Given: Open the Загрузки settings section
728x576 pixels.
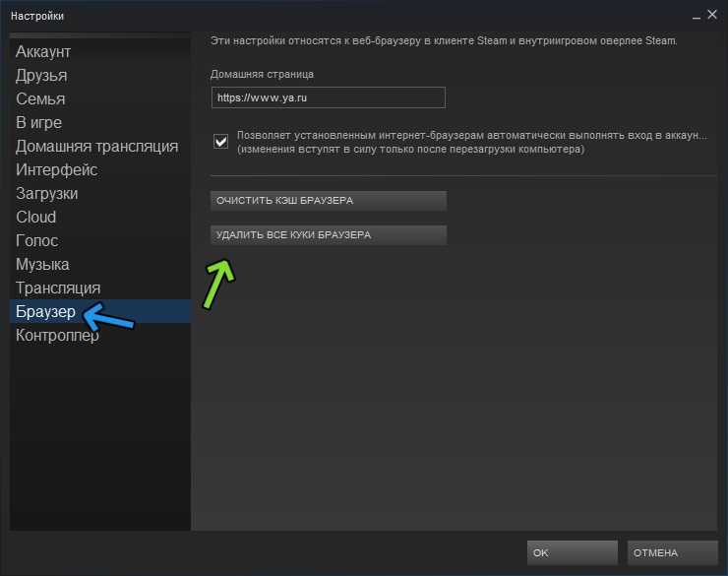Looking at the screenshot, I should tap(100, 193).
